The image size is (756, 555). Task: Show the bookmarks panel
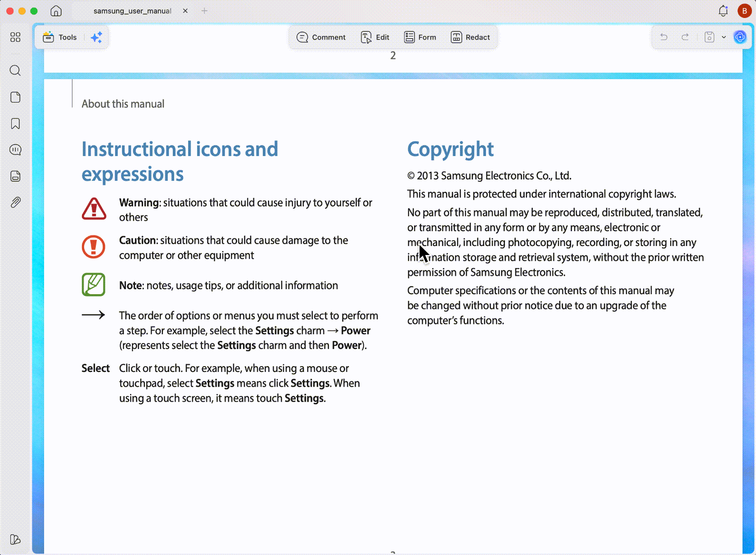15,124
